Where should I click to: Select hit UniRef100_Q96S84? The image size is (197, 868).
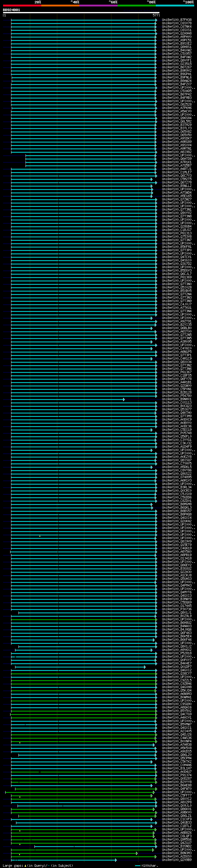tap(177, 118)
